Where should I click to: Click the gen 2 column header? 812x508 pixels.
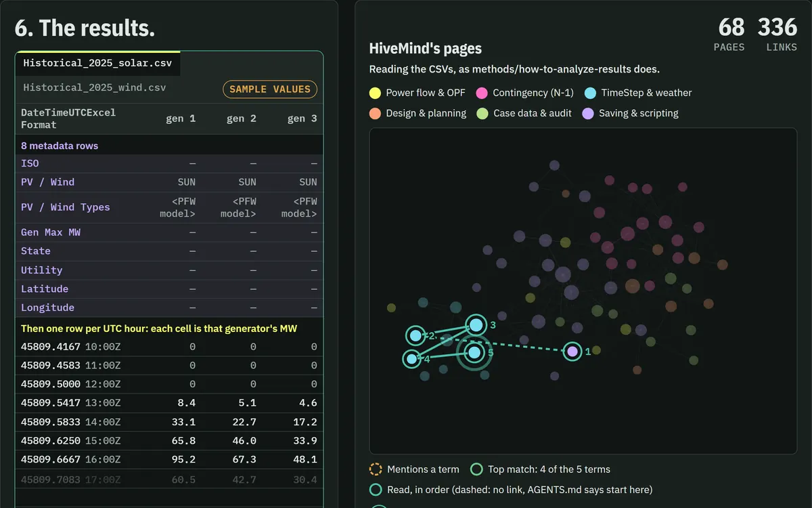242,119
